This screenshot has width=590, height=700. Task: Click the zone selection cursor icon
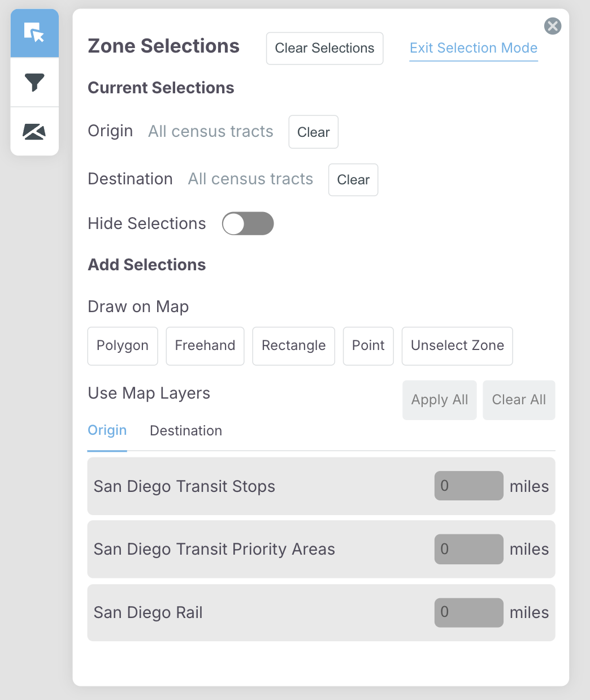click(x=34, y=33)
